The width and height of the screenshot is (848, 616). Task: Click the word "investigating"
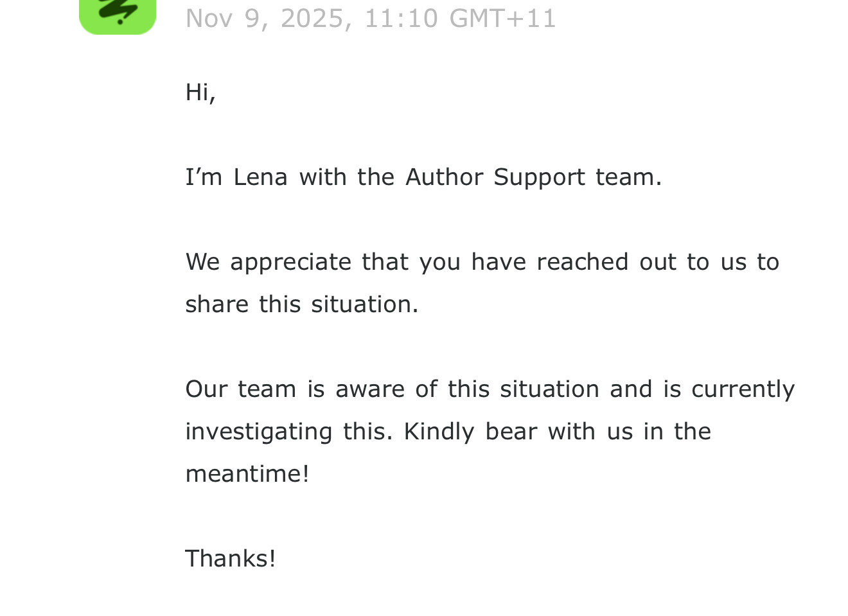[x=258, y=432]
